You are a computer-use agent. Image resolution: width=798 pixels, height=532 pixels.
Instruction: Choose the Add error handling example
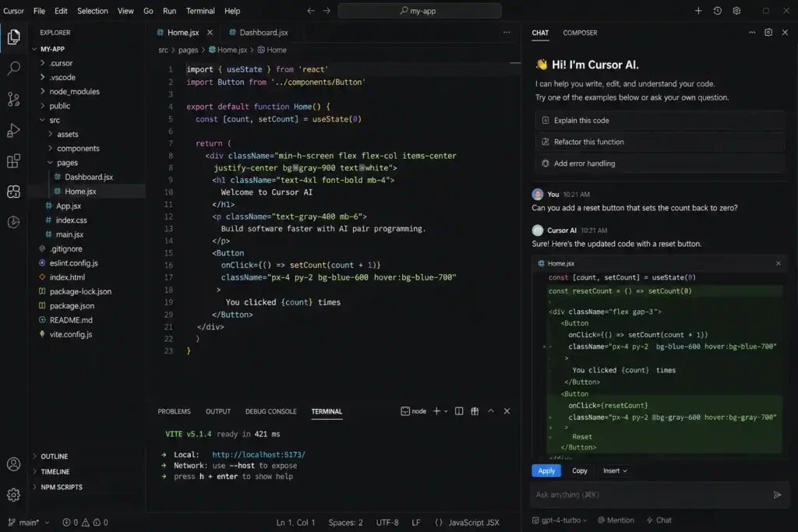click(x=659, y=164)
